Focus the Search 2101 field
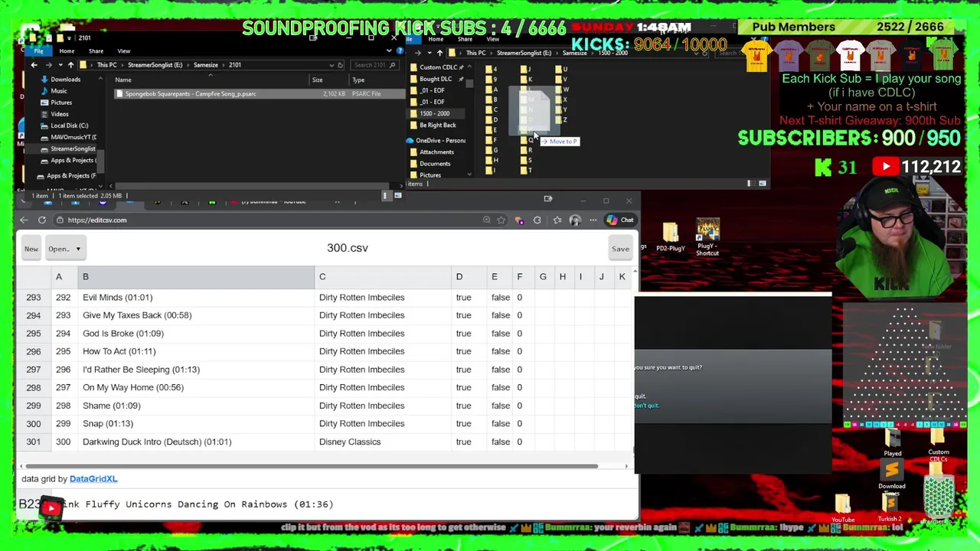Screen dimensions: 980x551 coord(374,65)
